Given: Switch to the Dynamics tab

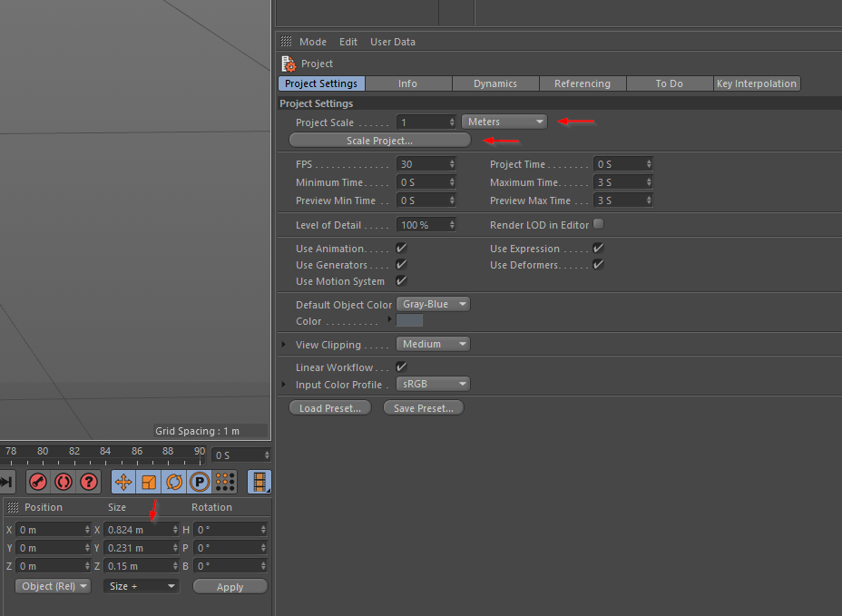Looking at the screenshot, I should [495, 83].
